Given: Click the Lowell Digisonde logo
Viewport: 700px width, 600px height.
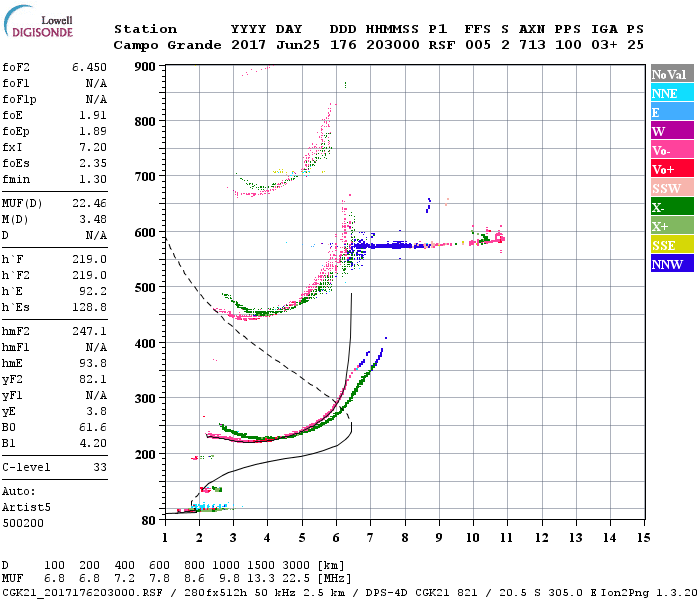Looking at the screenshot, I should (38, 22).
